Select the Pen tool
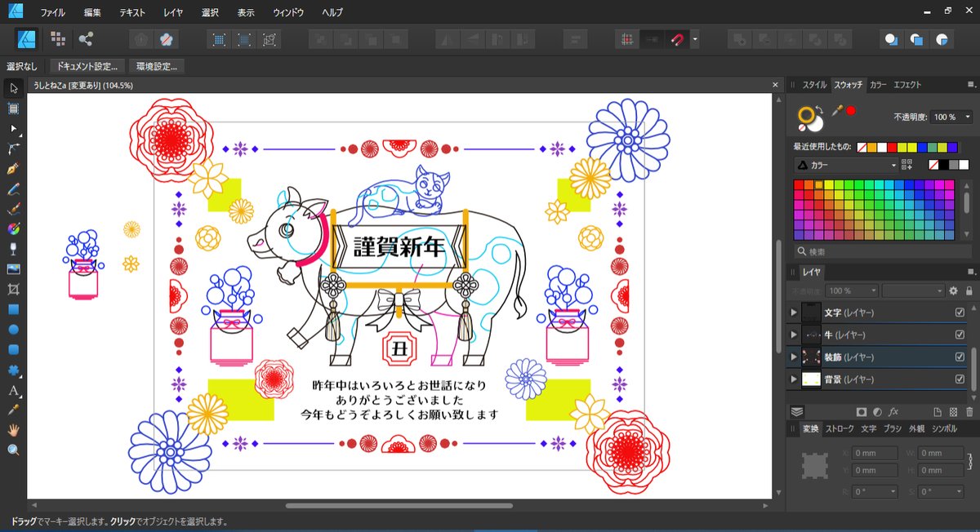This screenshot has height=532, width=980. [13, 169]
